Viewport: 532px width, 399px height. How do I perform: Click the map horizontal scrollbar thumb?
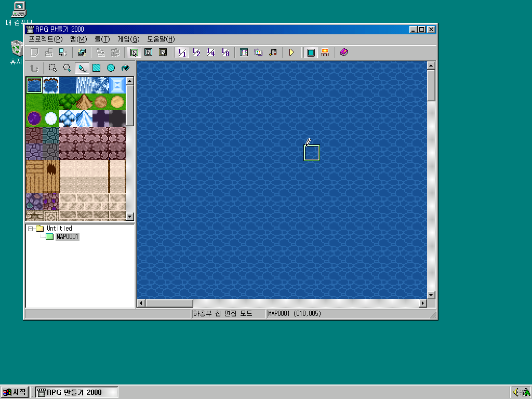coord(169,303)
